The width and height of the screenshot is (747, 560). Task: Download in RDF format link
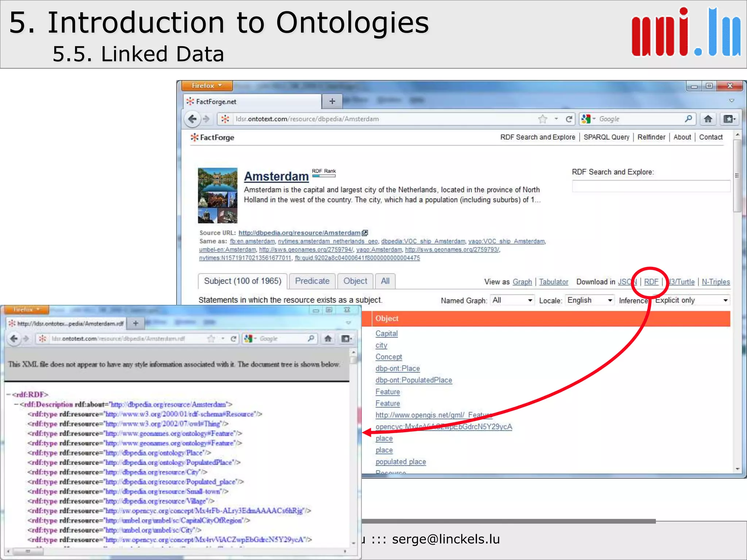tap(651, 282)
